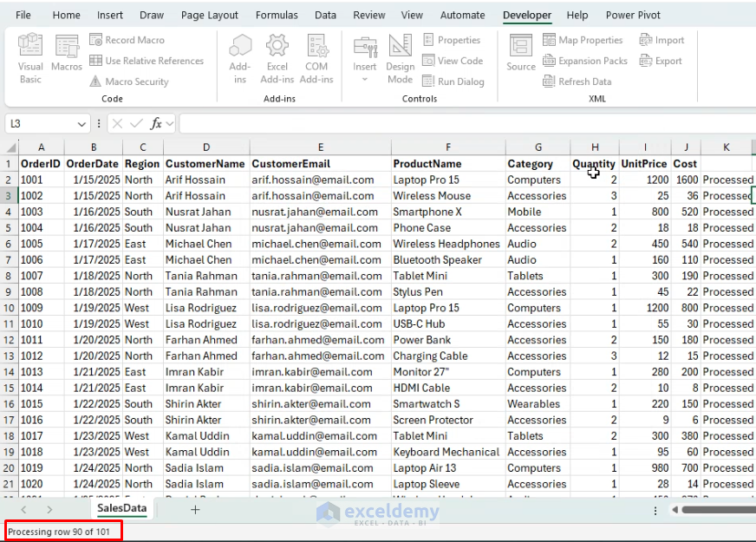Image resolution: width=756 pixels, height=542 pixels.
Task: Click the formula bar input area
Action: pos(466,124)
